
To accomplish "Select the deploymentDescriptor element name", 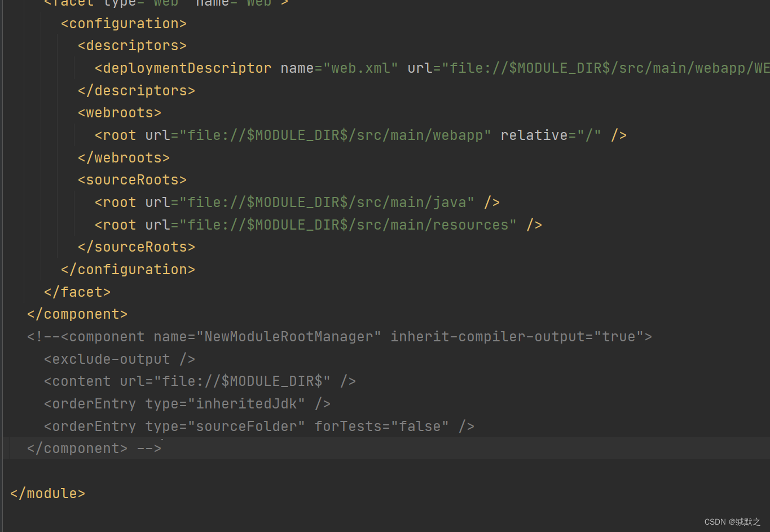I will 183,68.
